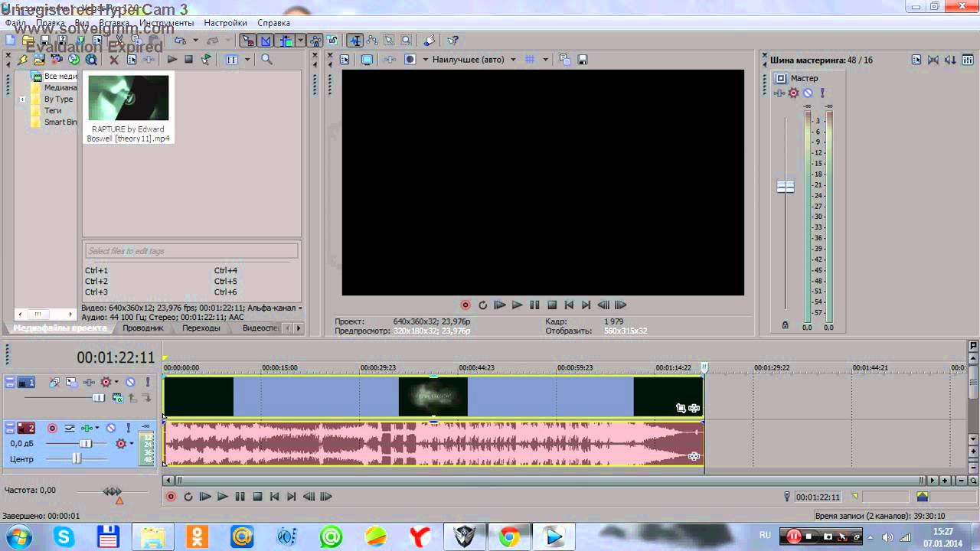
Task: Arm audio track 2 for record
Action: 52,428
